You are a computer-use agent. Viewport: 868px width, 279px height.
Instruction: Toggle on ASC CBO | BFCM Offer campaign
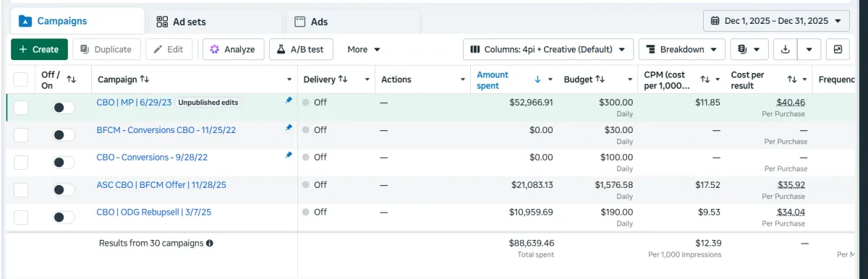(64, 189)
